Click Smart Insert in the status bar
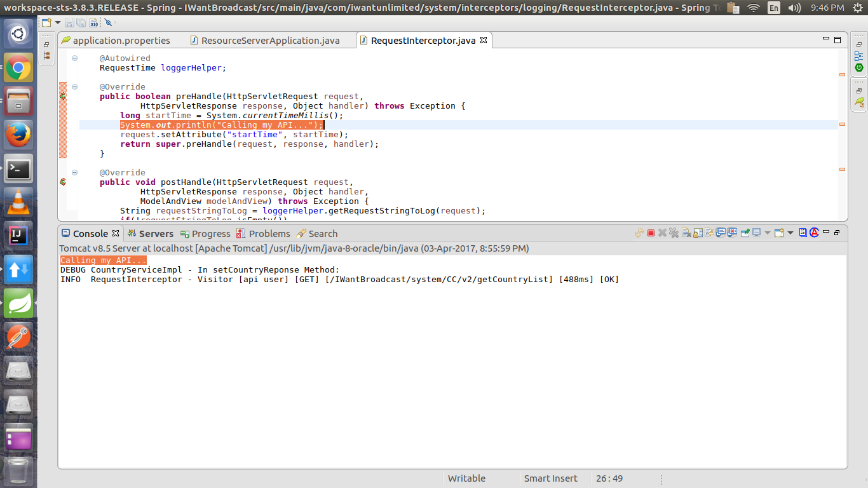 pos(550,478)
